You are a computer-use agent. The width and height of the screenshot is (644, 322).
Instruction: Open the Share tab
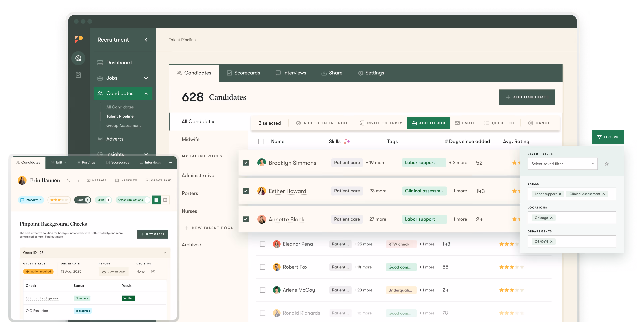point(332,73)
